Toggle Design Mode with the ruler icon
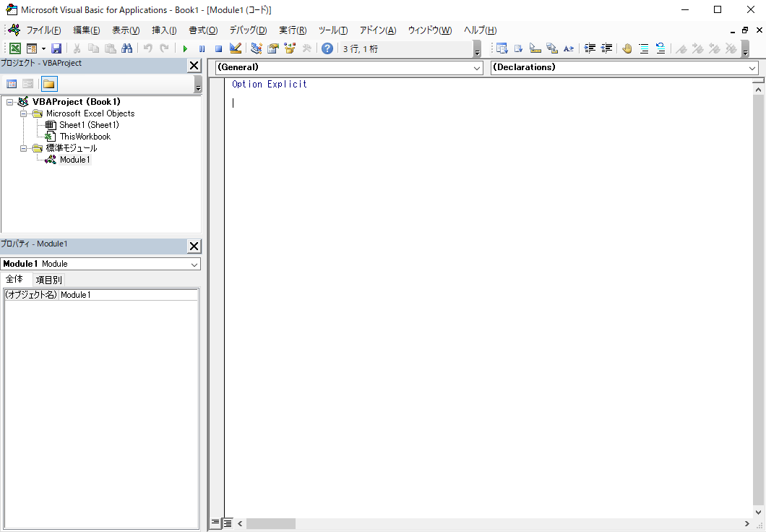 236,48
